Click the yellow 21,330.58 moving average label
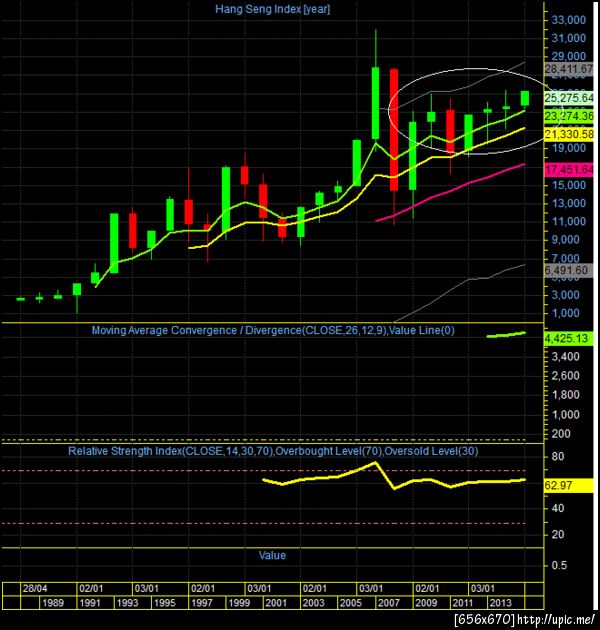Image resolution: width=600 pixels, height=630 pixels. click(569, 134)
